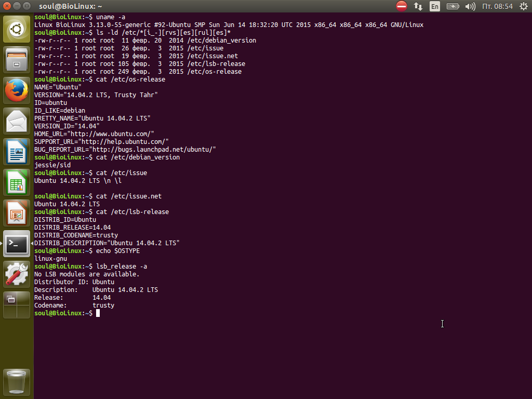
Task: Launch the Firefox web browser
Action: point(17,90)
